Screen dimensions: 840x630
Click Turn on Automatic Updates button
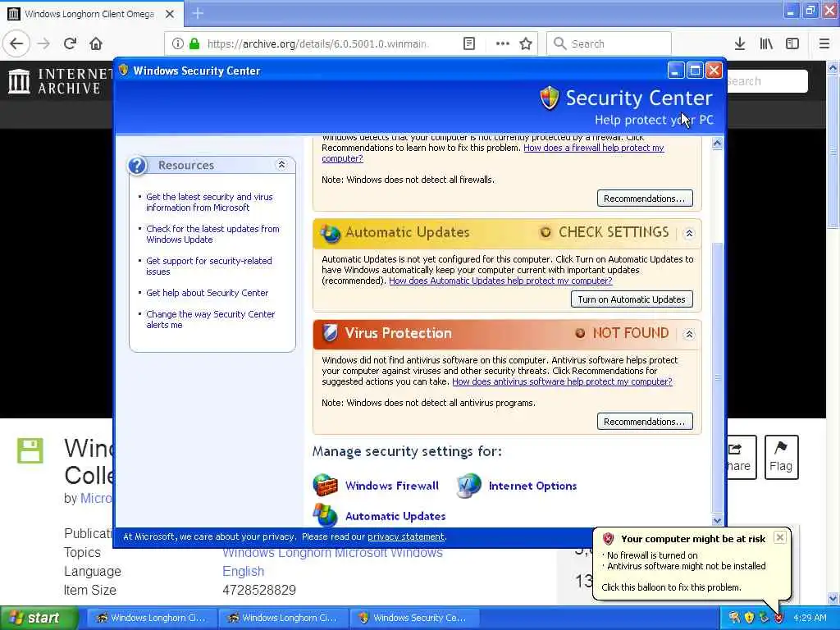click(x=632, y=299)
